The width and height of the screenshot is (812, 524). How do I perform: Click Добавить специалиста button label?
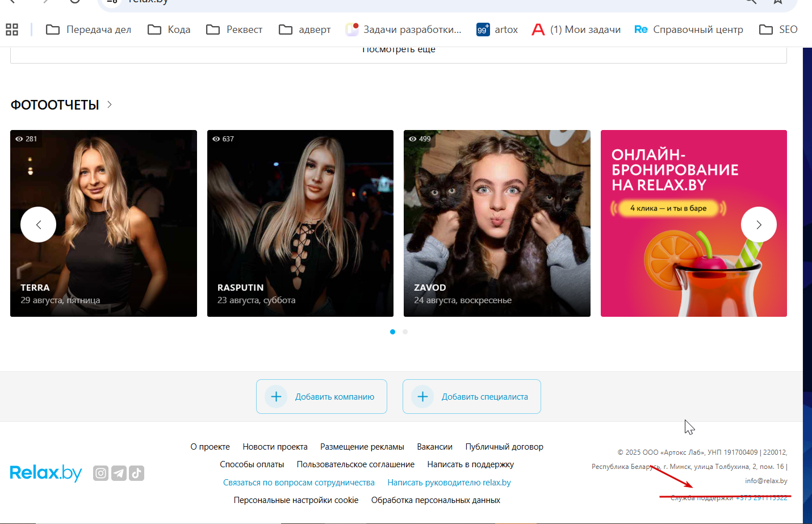click(485, 397)
